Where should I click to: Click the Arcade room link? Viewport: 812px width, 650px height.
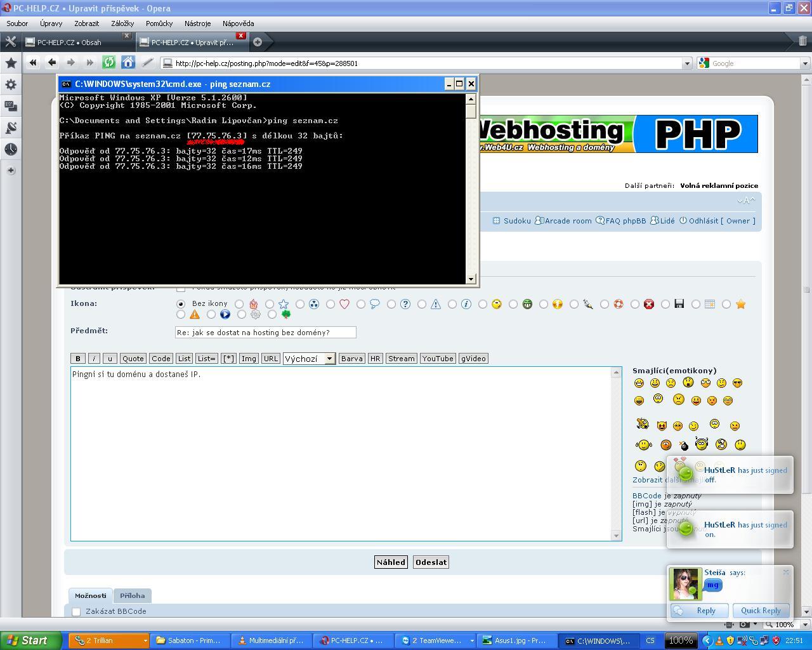tap(568, 221)
